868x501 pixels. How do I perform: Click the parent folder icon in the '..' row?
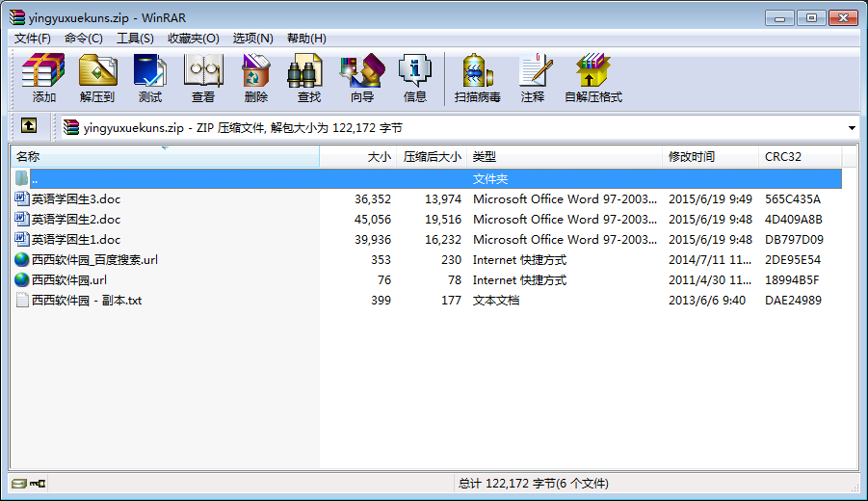[21, 178]
